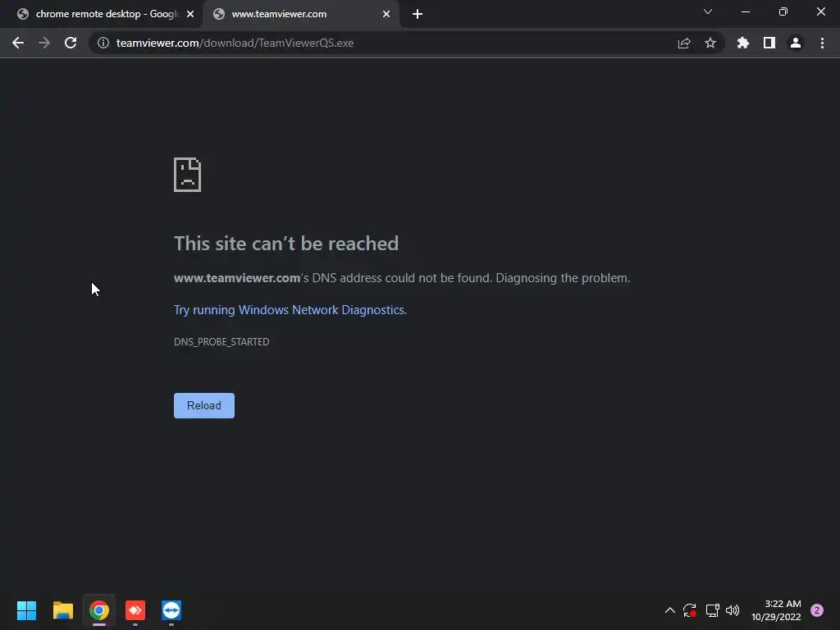Toggle the side panel icon
840x630 pixels.
coord(769,43)
